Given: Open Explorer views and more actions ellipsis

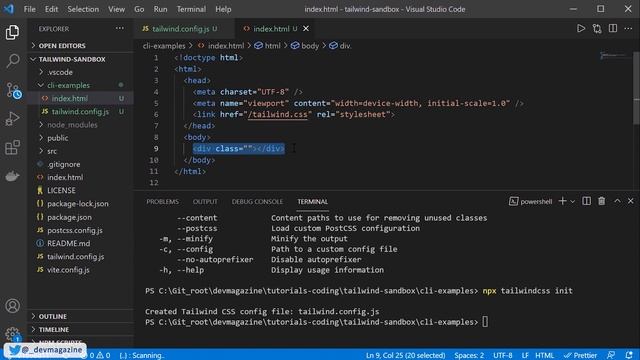Looking at the screenshot, I should click(x=120, y=29).
